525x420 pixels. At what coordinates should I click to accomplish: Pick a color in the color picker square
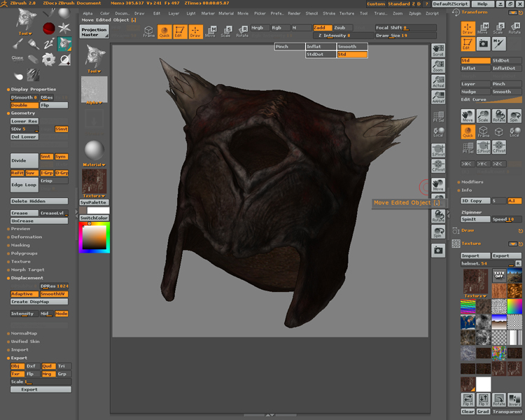pyautogui.click(x=96, y=239)
